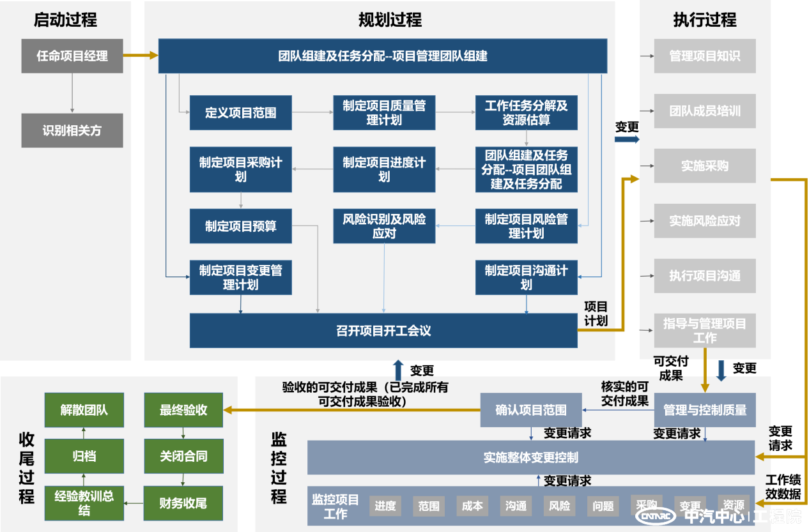Image resolution: width=809 pixels, height=532 pixels.
Task: Click the 进度 item in 监控项目工作
Action: click(x=385, y=506)
